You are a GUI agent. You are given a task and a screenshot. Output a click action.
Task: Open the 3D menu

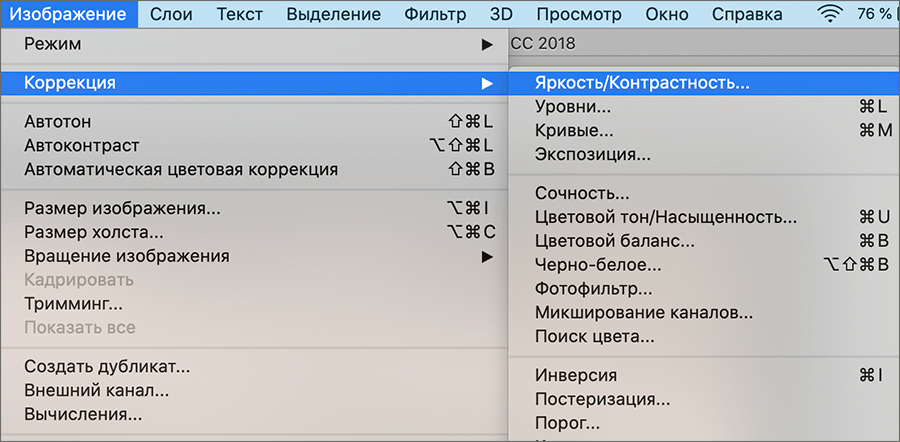tap(502, 14)
